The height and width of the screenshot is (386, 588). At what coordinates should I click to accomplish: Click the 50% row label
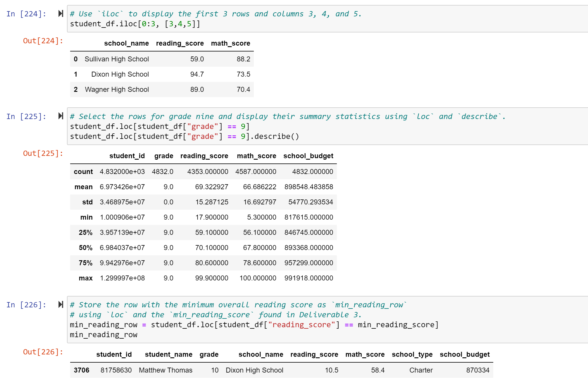pos(86,248)
